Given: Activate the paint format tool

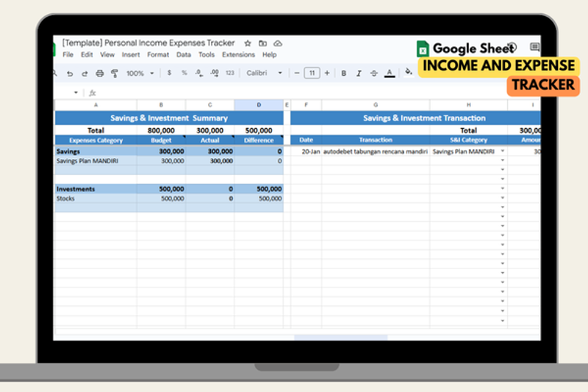Looking at the screenshot, I should [x=115, y=74].
